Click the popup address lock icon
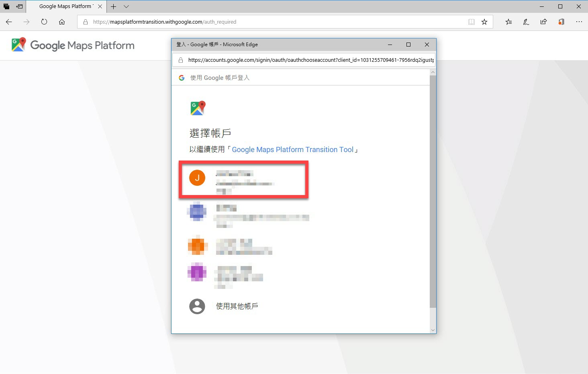This screenshot has height=374, width=588. [x=181, y=60]
